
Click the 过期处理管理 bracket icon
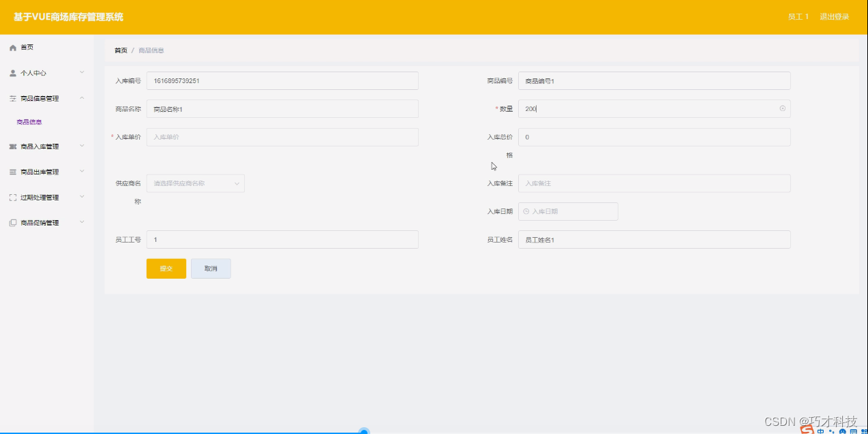point(12,197)
